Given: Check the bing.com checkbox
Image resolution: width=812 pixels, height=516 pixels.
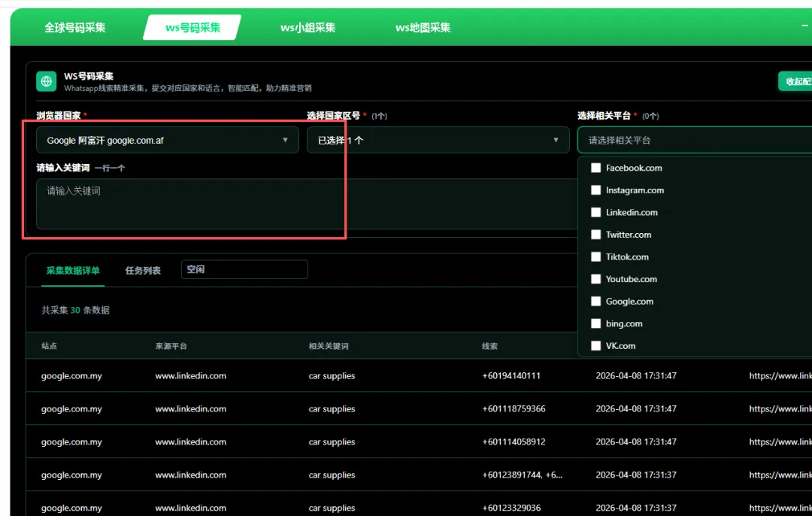Looking at the screenshot, I should click(x=596, y=323).
